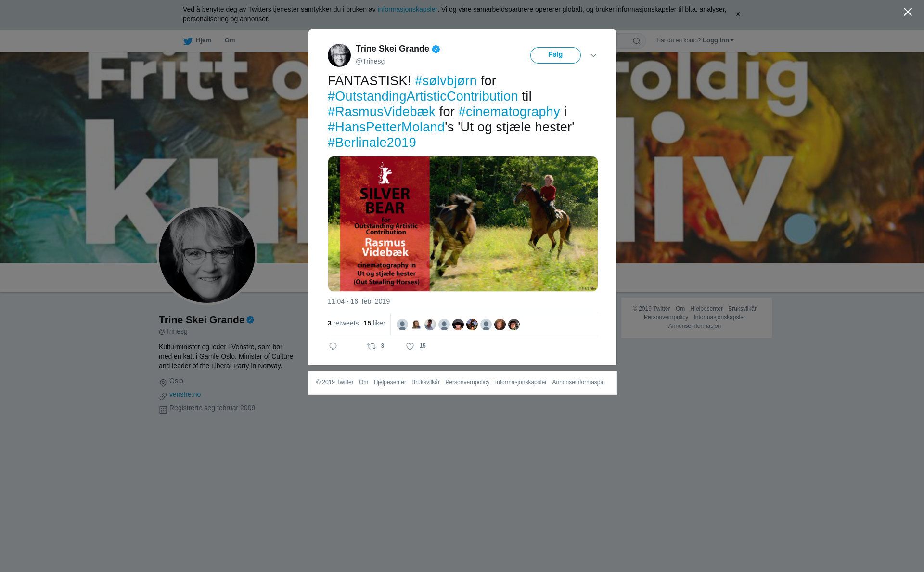The width and height of the screenshot is (924, 572).
Task: Show the 15 liker list
Action: [x=374, y=323]
